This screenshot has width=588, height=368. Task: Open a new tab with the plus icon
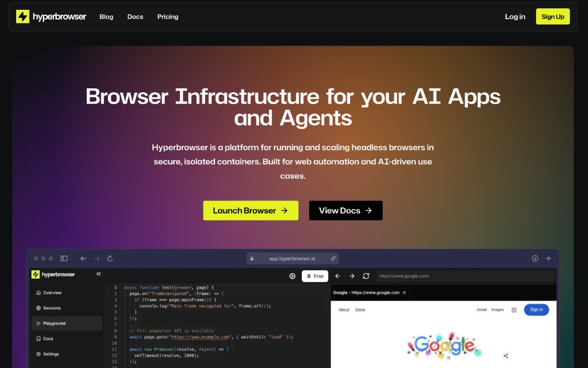[548, 259]
